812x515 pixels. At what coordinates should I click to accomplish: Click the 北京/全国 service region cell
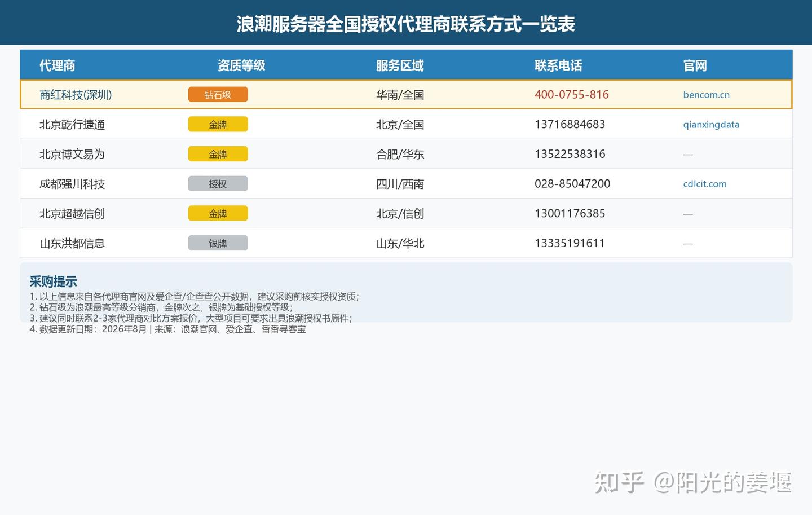click(x=400, y=125)
